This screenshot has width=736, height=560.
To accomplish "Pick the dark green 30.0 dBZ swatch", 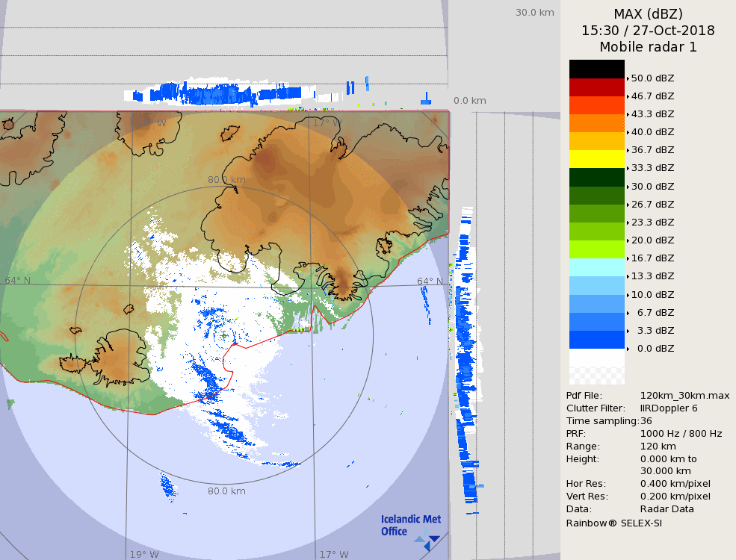I will 596,177.
